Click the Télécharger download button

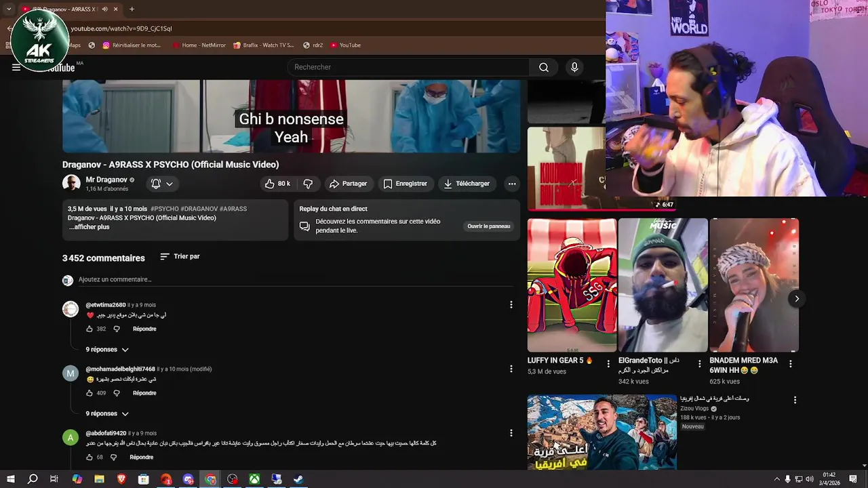[467, 184]
